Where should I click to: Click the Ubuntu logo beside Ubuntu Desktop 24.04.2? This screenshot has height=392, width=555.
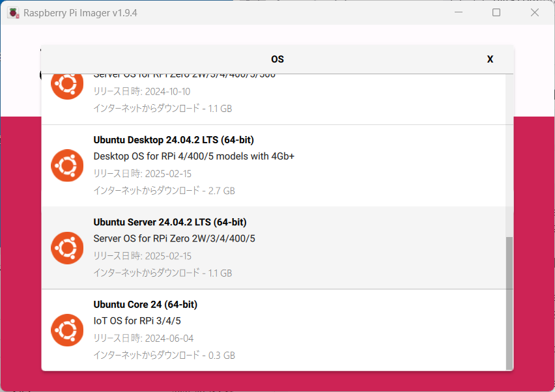coord(67,165)
